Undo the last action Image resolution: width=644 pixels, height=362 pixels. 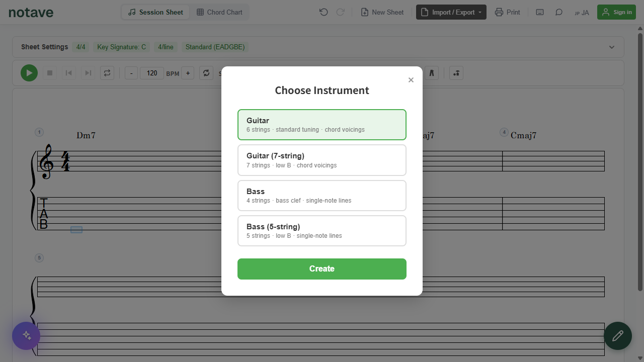tap(324, 12)
